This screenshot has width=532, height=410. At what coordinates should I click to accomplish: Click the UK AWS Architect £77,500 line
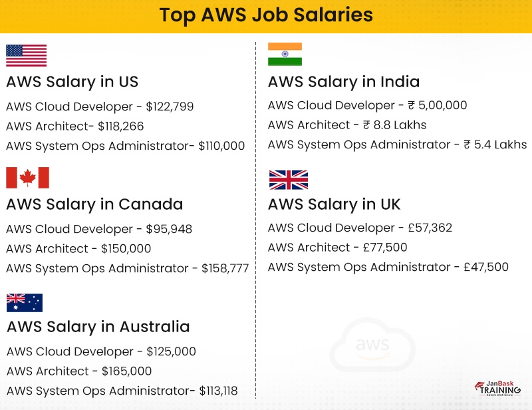[338, 248]
